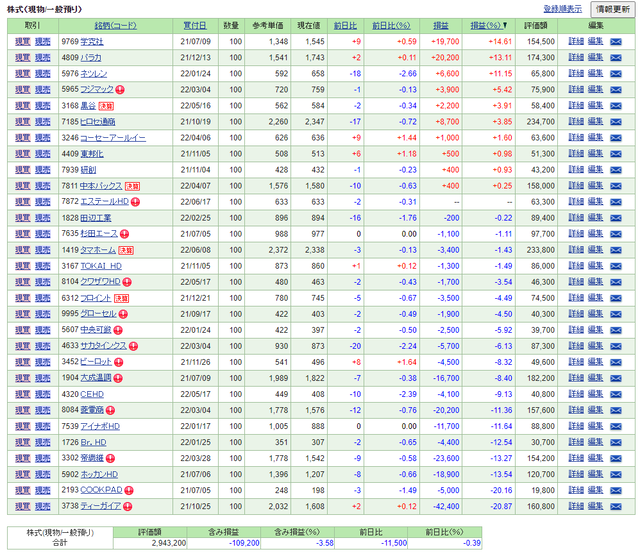This screenshot has height=554, width=640.
Task: Switch to 登録順表示 ordering link
Action: (562, 9)
